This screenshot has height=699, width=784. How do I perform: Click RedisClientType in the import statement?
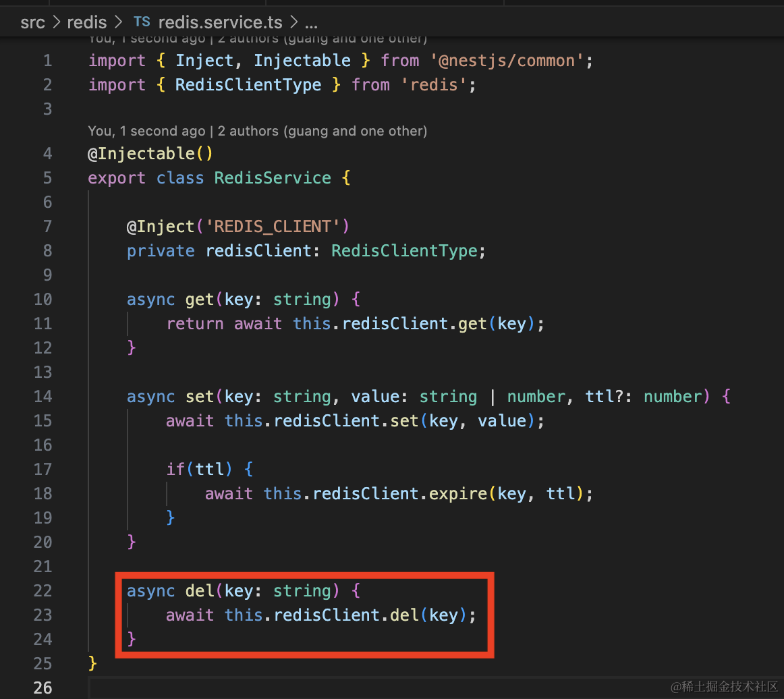click(x=248, y=85)
